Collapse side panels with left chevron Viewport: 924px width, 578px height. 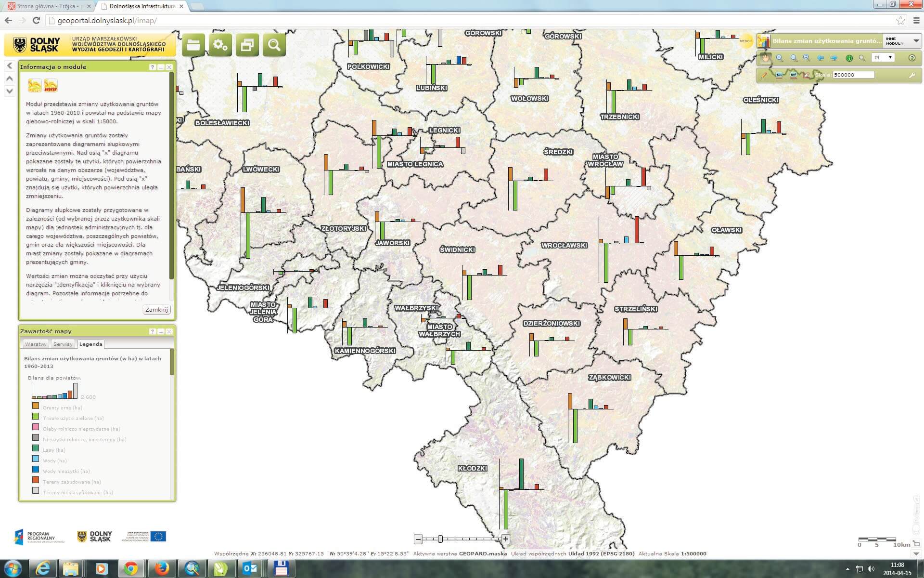click(x=9, y=66)
